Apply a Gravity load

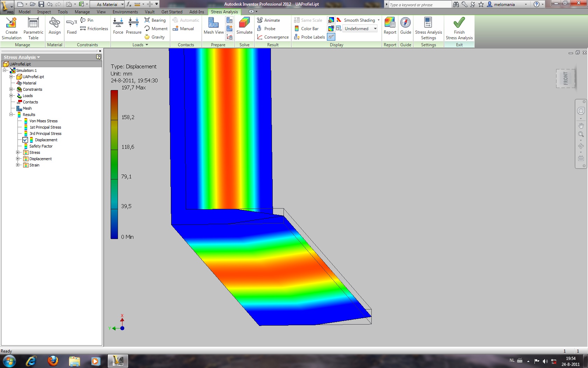(155, 37)
